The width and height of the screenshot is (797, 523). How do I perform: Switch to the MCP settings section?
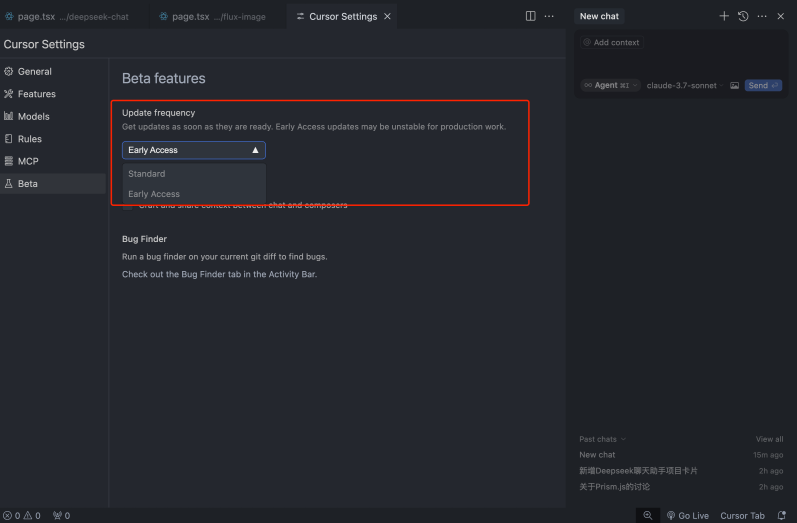tap(28, 161)
